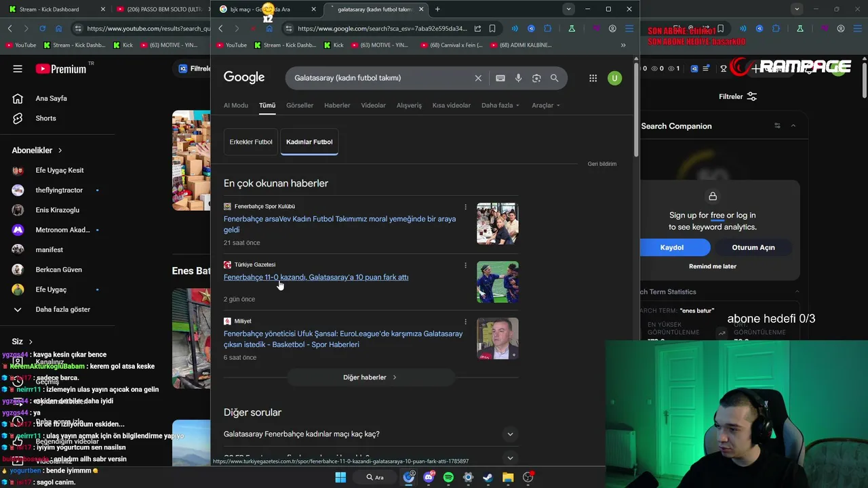The width and height of the screenshot is (868, 488).
Task: Open the YouTube Premium logo home
Action: click(62, 68)
